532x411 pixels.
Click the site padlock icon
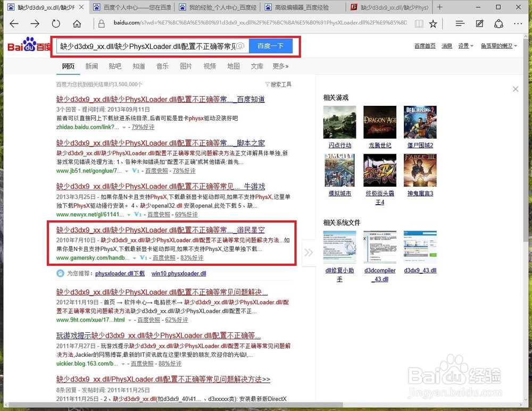pyautogui.click(x=101, y=23)
